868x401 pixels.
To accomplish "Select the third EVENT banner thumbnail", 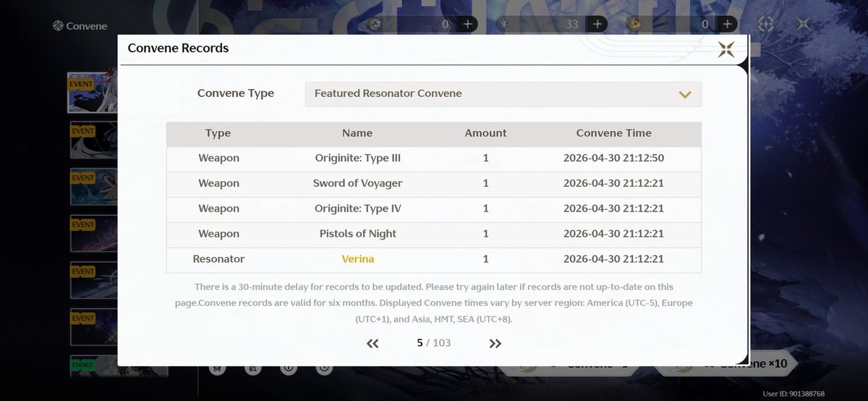I will (x=94, y=187).
